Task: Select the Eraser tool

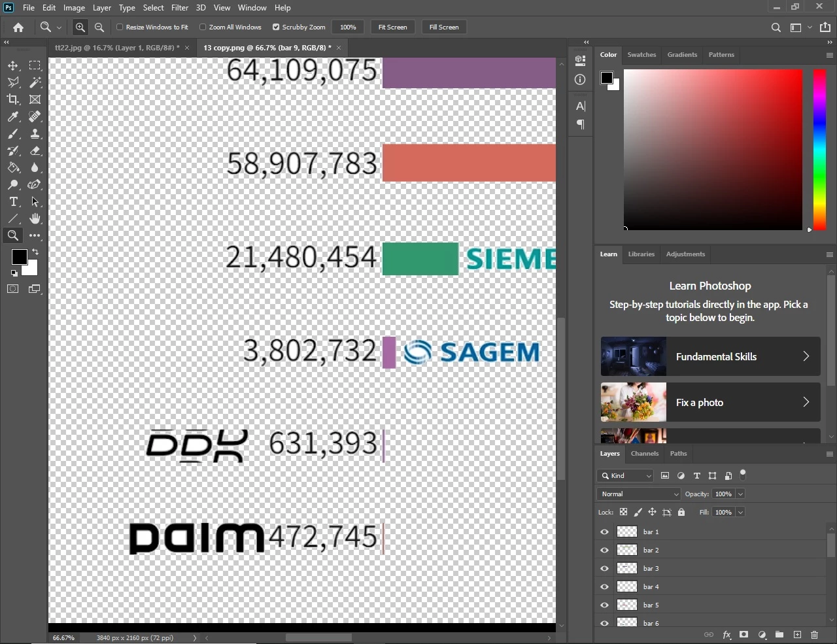Action: [35, 150]
